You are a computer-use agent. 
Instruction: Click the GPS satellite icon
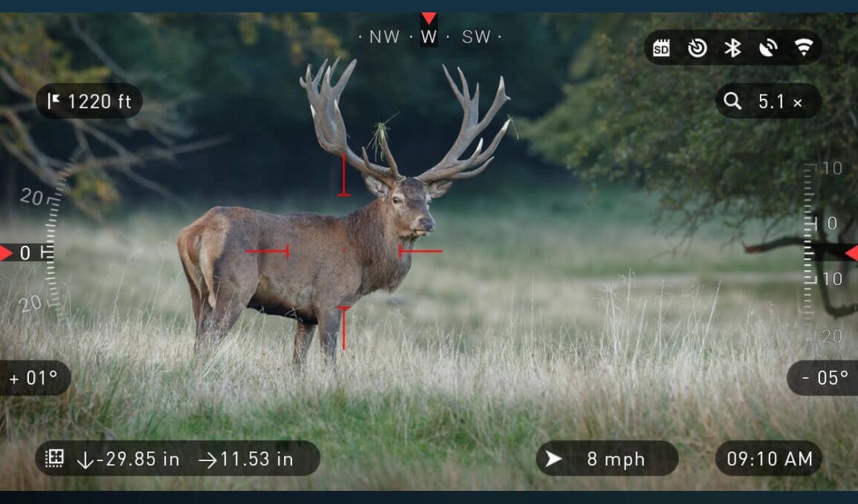point(768,48)
